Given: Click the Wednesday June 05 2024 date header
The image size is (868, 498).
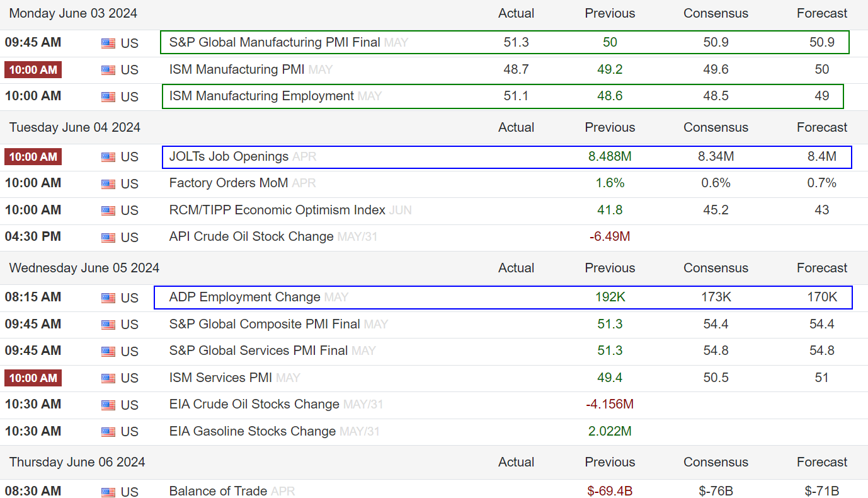Looking at the screenshot, I should [x=84, y=268].
